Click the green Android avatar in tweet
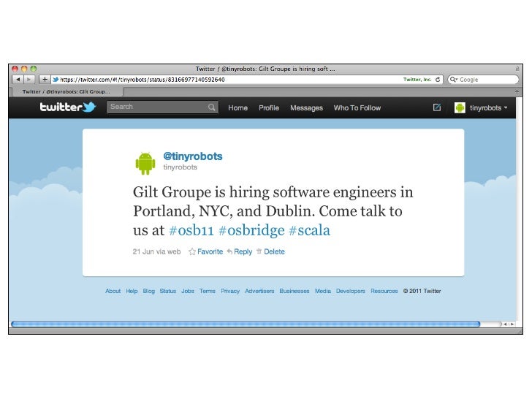Viewport: 532px width, 399px height. (145, 164)
